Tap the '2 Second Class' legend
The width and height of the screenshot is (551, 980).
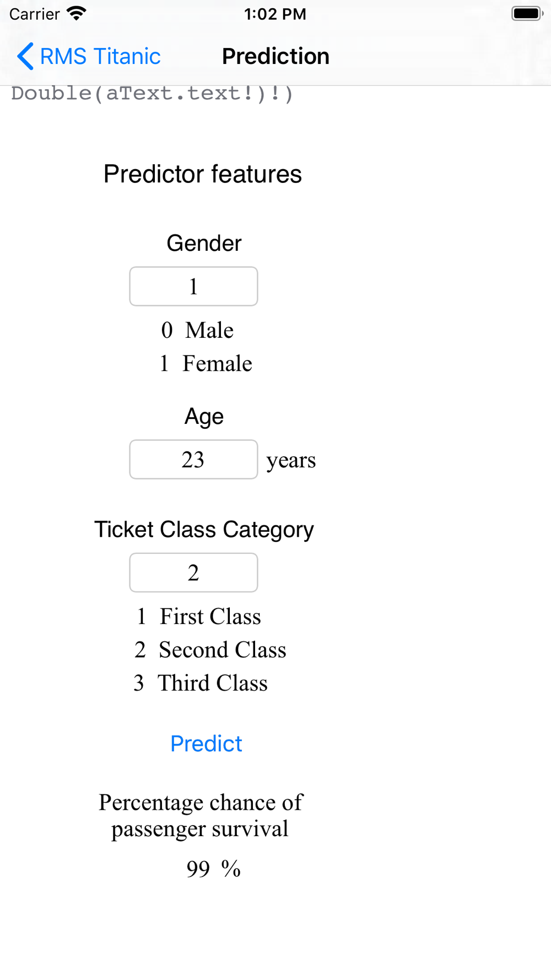pos(210,650)
